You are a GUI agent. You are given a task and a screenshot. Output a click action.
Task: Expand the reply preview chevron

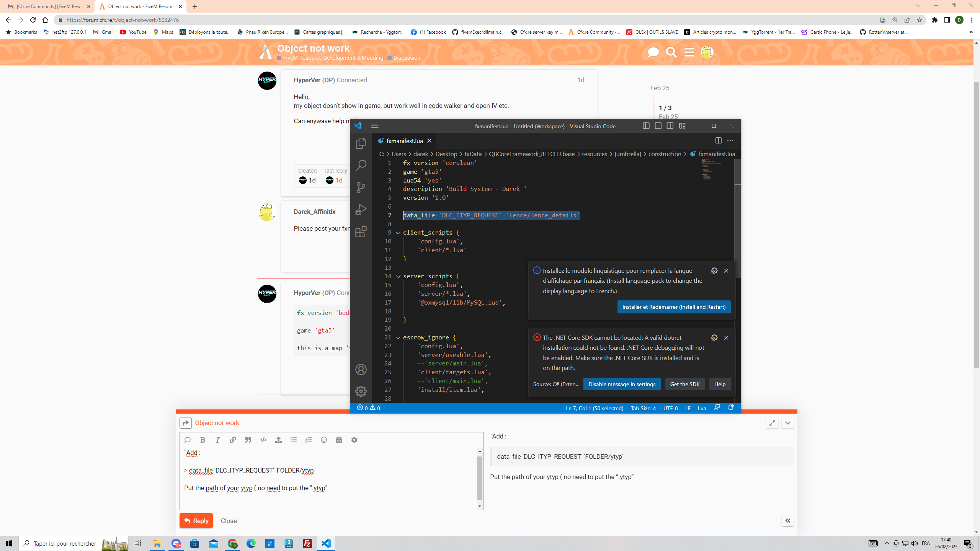click(787, 423)
